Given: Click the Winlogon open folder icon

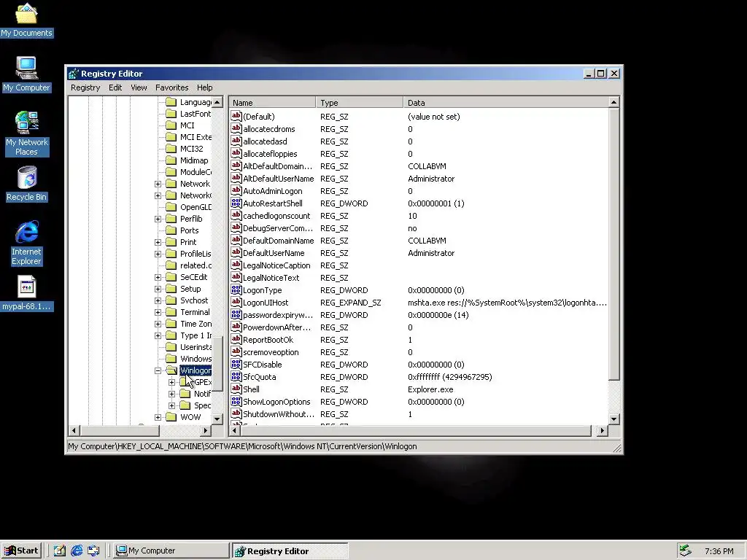Looking at the screenshot, I should click(x=171, y=370).
